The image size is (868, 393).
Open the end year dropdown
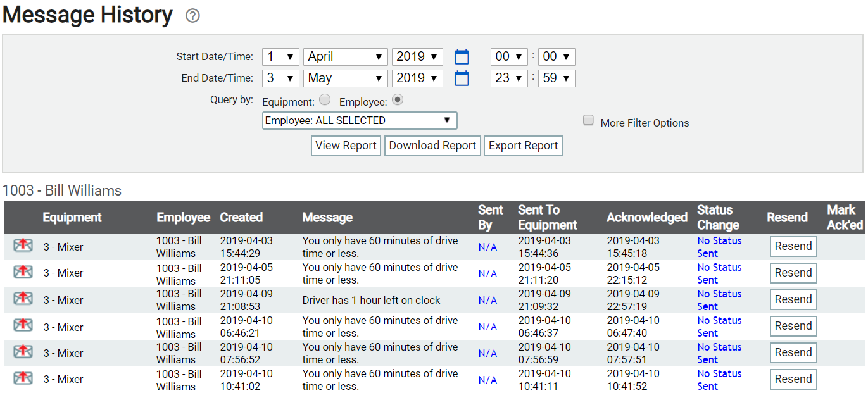tap(417, 78)
